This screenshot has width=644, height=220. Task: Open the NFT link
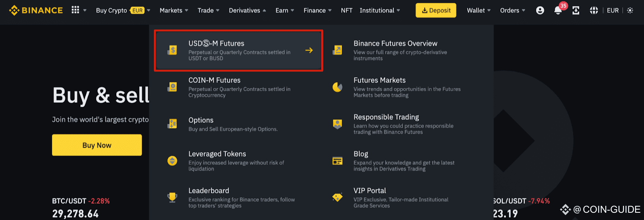coord(347,10)
